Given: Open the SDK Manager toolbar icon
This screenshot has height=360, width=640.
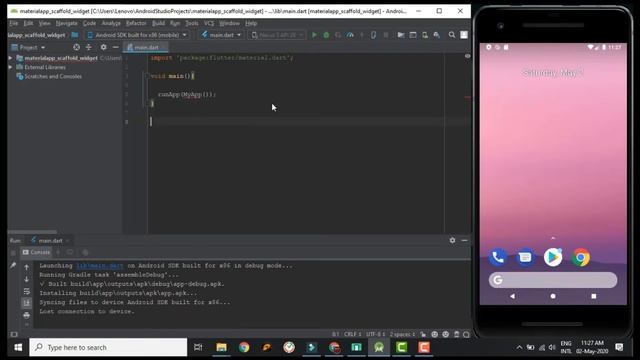Looking at the screenshot, I should 437,35.
